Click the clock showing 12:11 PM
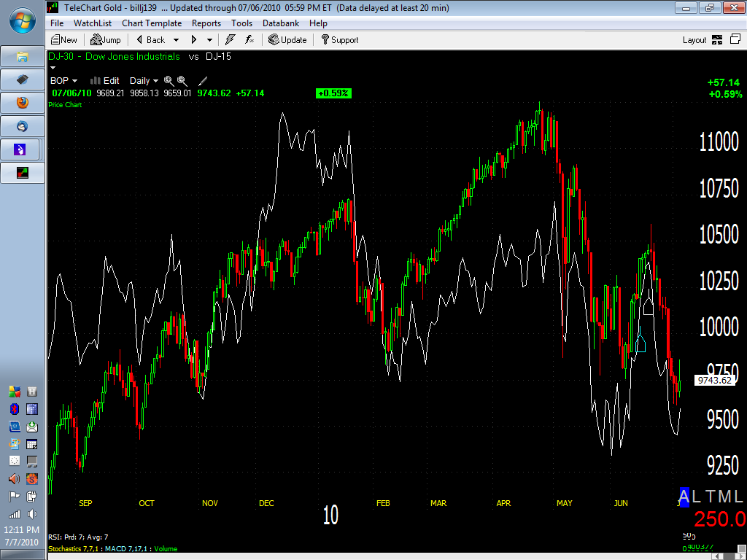 pos(22,529)
